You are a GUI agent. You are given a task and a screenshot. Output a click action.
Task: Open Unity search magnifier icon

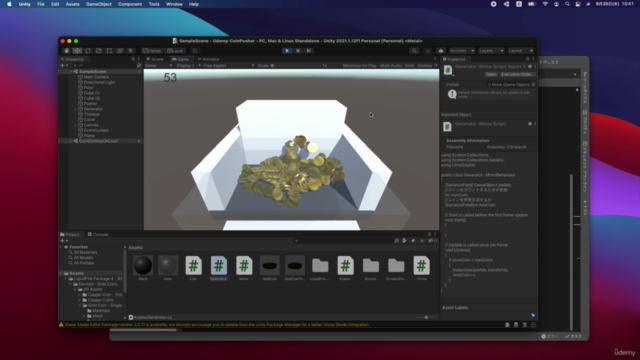pos(414,51)
